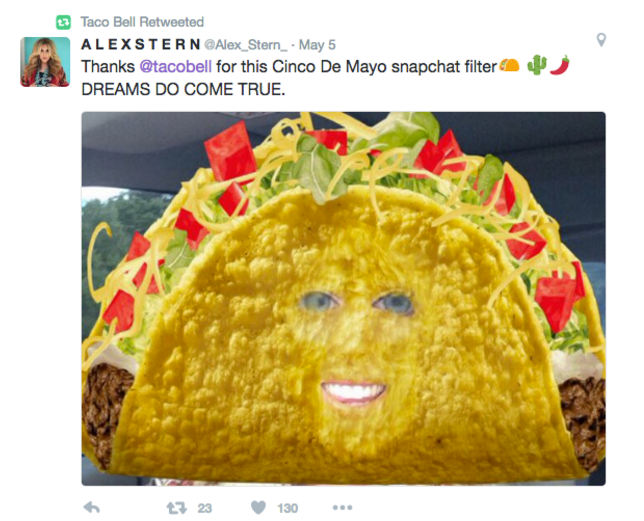Toggle retweet using the arrows icon
The width and height of the screenshot is (644, 521).
pyautogui.click(x=177, y=508)
